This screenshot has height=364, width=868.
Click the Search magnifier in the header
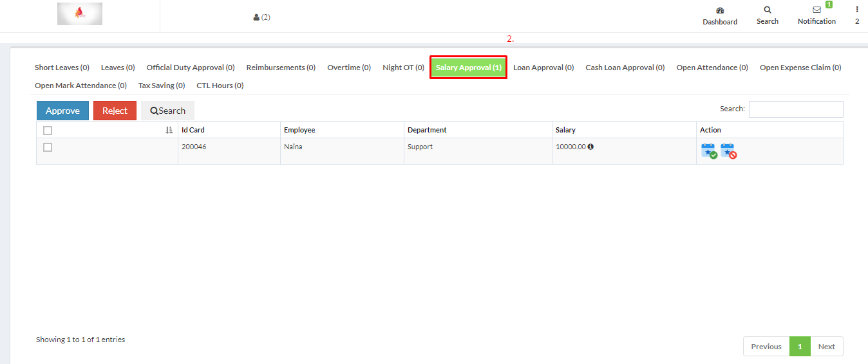[x=768, y=10]
